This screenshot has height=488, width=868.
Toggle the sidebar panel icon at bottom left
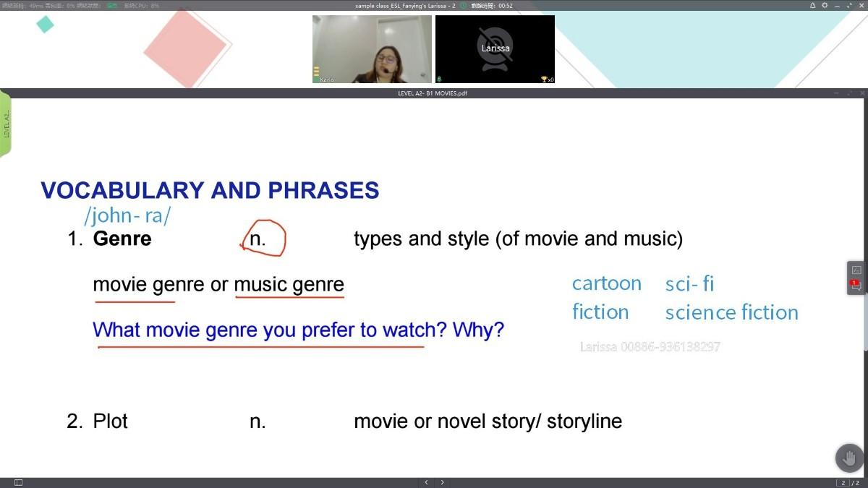tap(18, 482)
